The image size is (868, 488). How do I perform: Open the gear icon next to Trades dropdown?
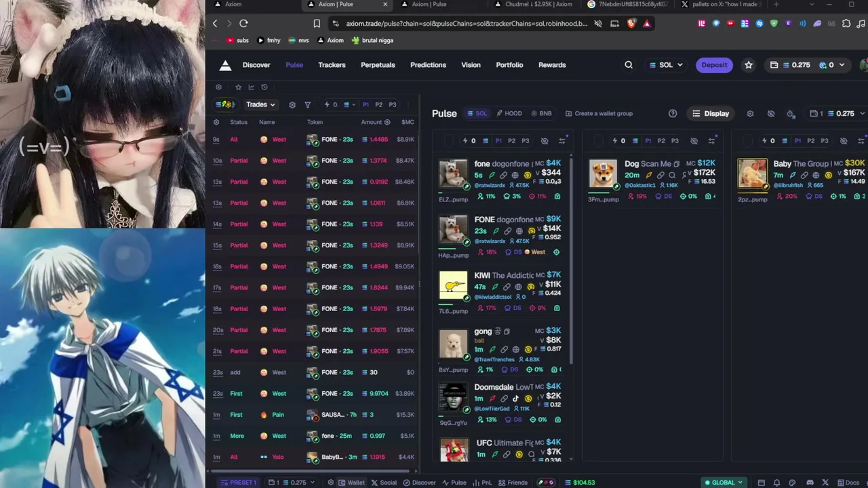[292, 105]
